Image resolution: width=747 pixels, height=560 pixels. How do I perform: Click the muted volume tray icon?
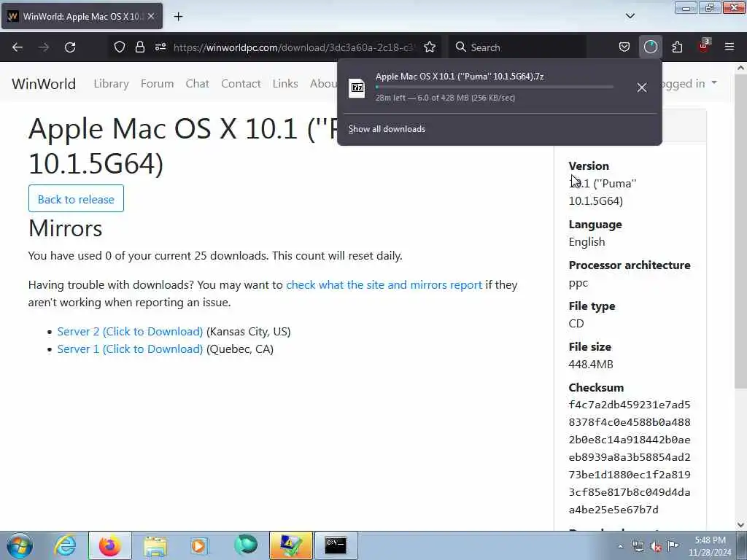click(656, 547)
